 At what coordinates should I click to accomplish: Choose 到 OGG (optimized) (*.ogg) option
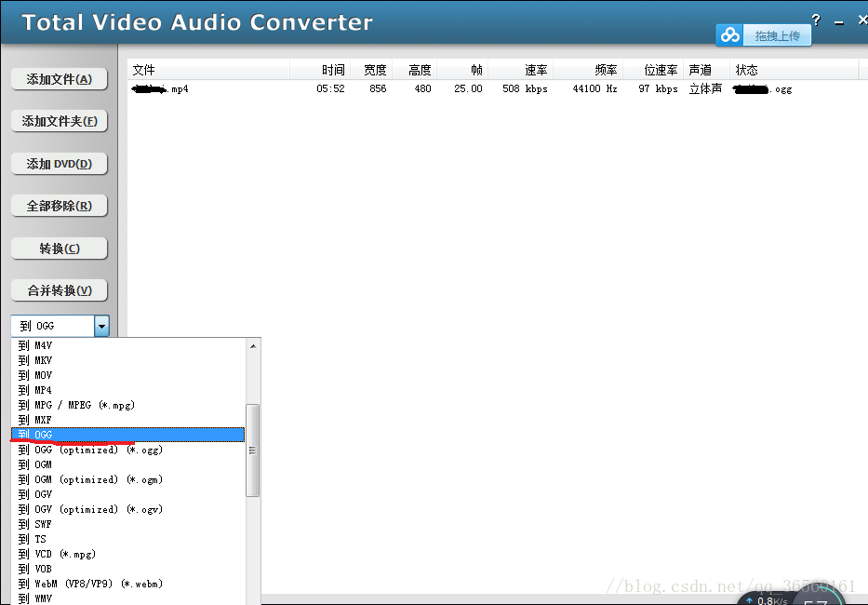pos(128,450)
